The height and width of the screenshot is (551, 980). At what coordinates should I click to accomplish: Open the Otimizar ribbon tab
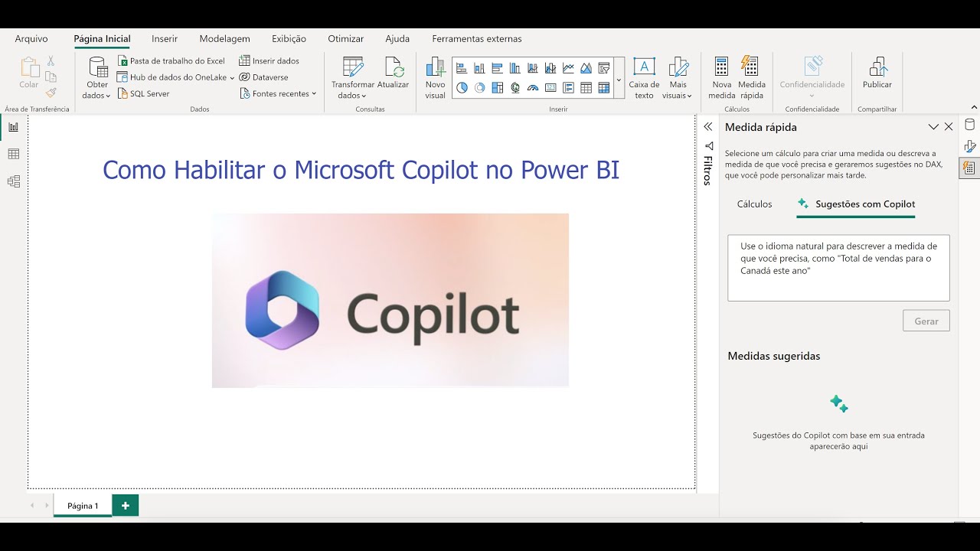346,38
